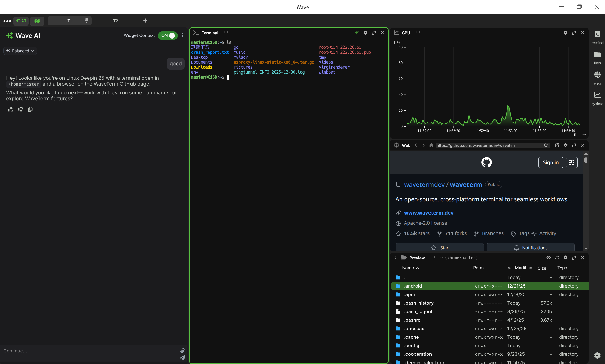Open the web page in external browser
The width and height of the screenshot is (605, 364).
pyautogui.click(x=557, y=145)
